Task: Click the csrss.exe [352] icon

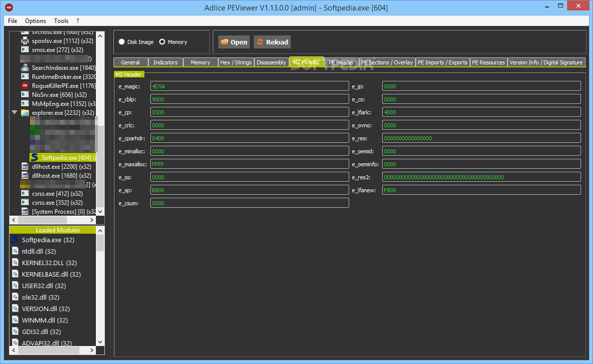Action: click(x=25, y=202)
